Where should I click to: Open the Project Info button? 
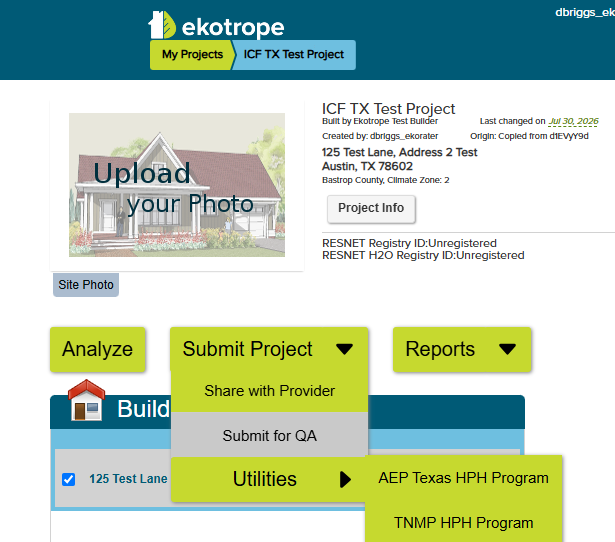click(371, 208)
